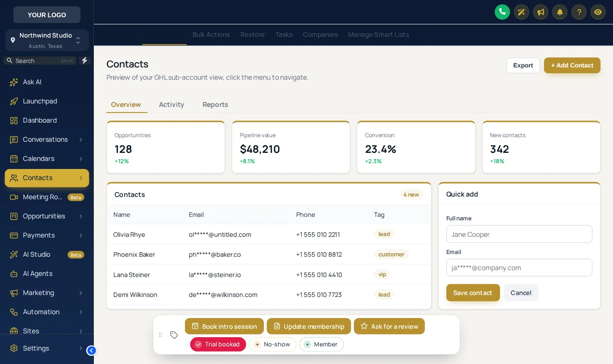Click the Add Contact button

572,66
